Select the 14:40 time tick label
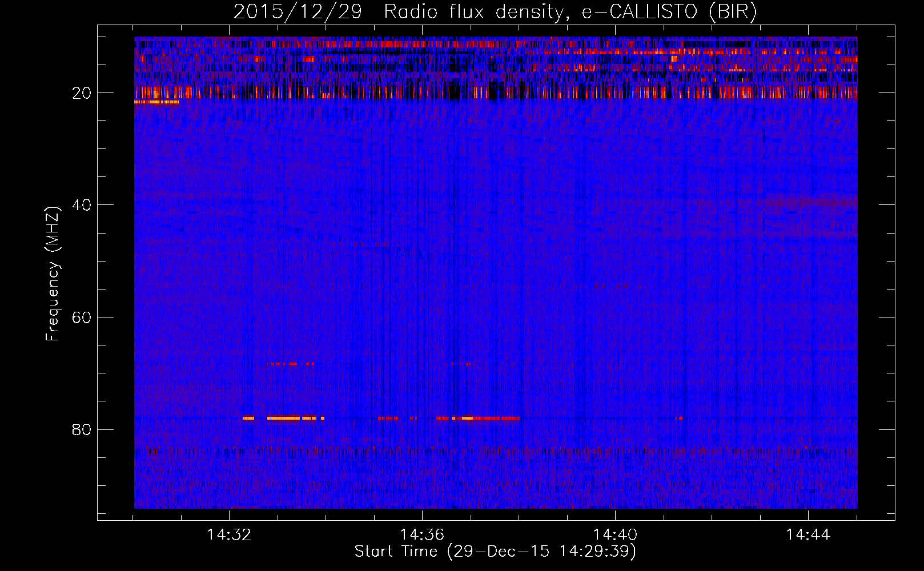This screenshot has width=924, height=571. (x=615, y=535)
